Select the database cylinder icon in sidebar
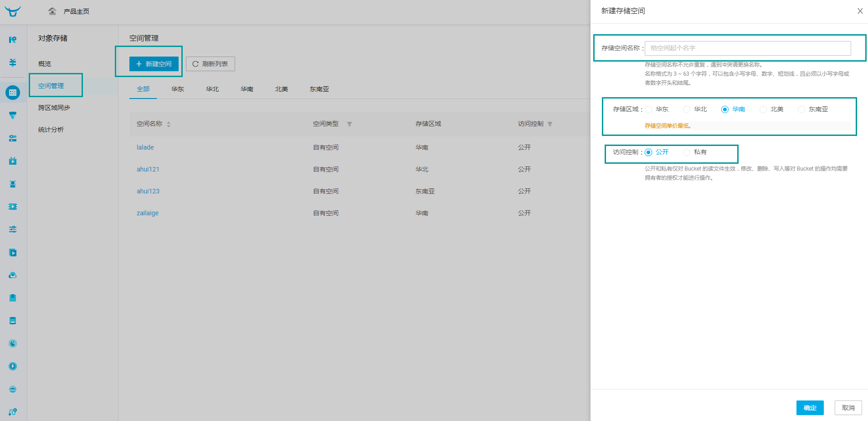Screen dimensions: 868x421 (x=13, y=321)
